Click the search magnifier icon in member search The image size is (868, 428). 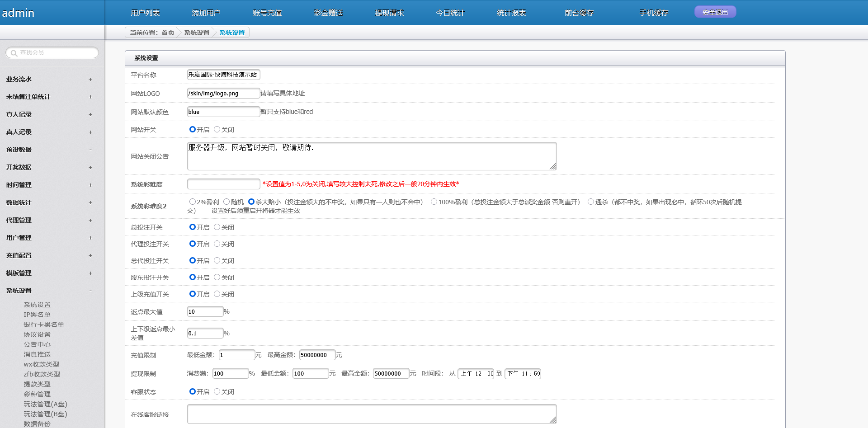click(x=14, y=53)
